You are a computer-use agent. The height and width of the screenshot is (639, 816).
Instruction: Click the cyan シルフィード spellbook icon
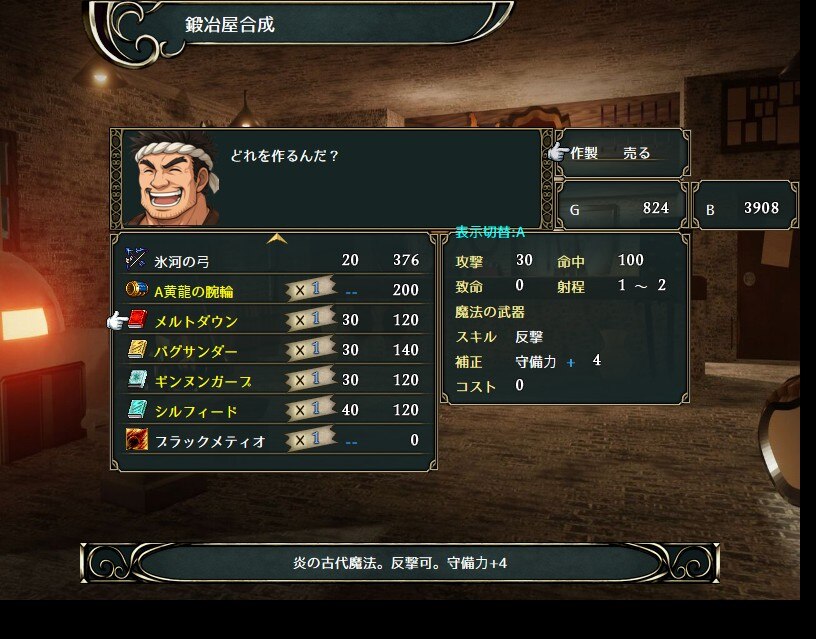click(x=137, y=410)
